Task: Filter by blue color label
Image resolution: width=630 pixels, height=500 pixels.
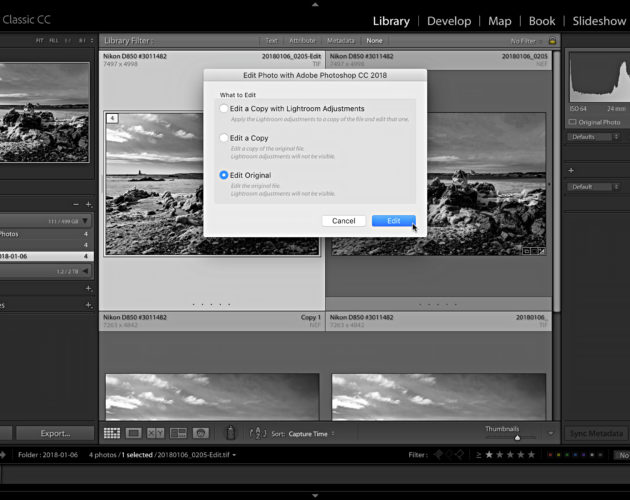Action: point(575,455)
